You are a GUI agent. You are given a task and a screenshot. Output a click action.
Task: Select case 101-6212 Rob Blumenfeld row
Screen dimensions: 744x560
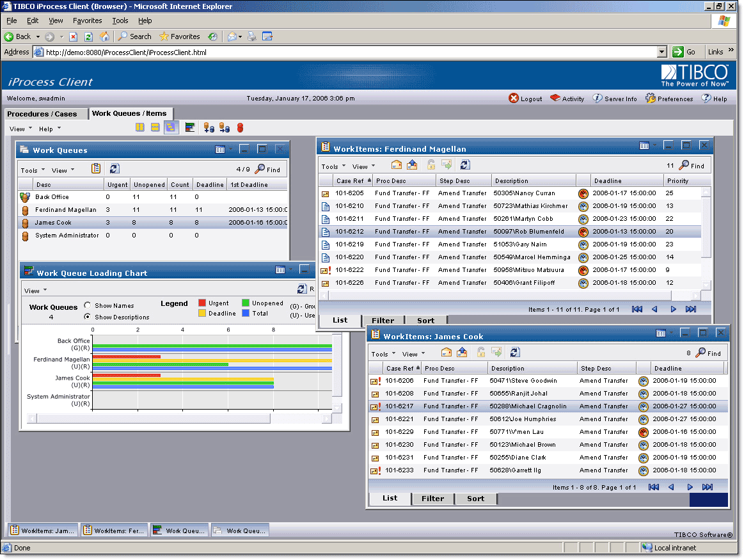tap(510, 232)
